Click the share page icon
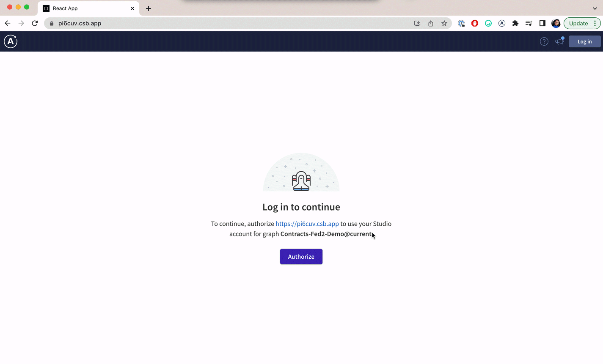The image size is (603, 364). pyautogui.click(x=431, y=23)
